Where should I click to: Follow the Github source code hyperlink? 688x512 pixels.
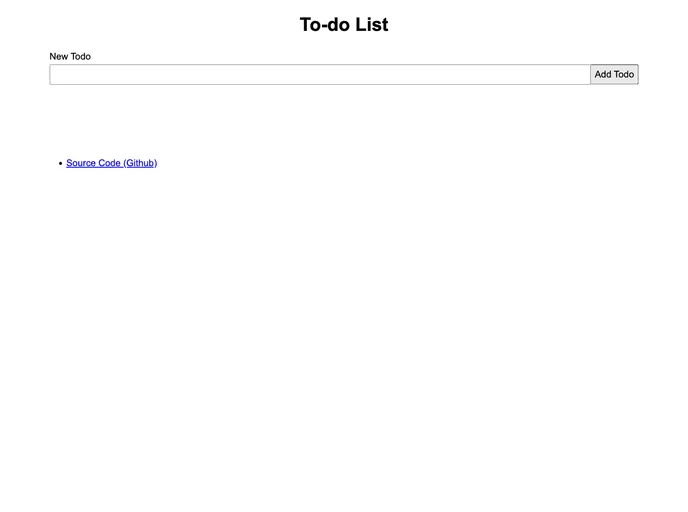coord(111,163)
